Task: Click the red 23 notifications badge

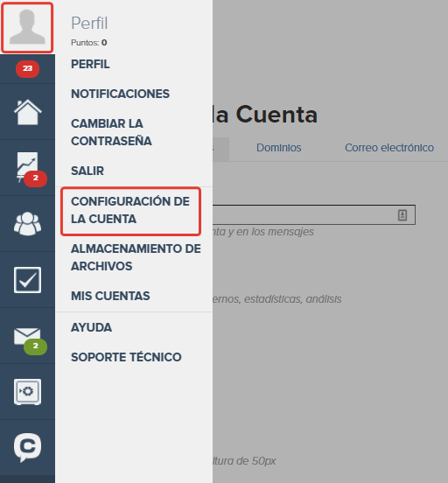Action: pos(27,68)
